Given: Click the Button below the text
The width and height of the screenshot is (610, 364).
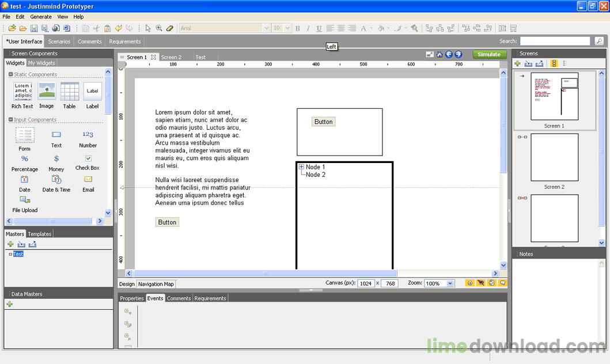Looking at the screenshot, I should tap(167, 222).
